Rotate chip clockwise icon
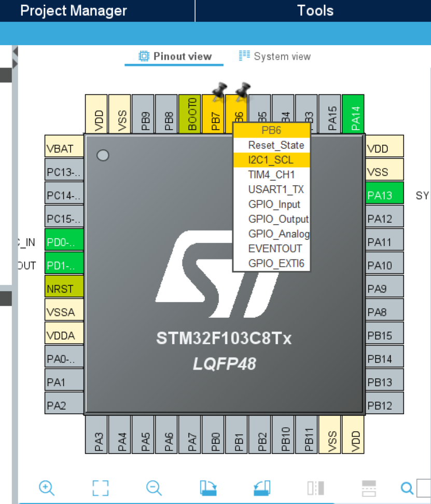 [x=208, y=488]
